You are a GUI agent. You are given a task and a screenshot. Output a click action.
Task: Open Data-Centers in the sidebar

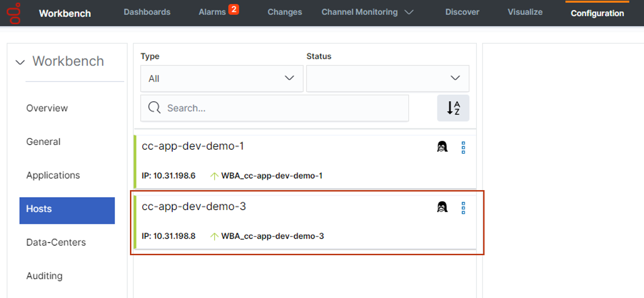56,242
